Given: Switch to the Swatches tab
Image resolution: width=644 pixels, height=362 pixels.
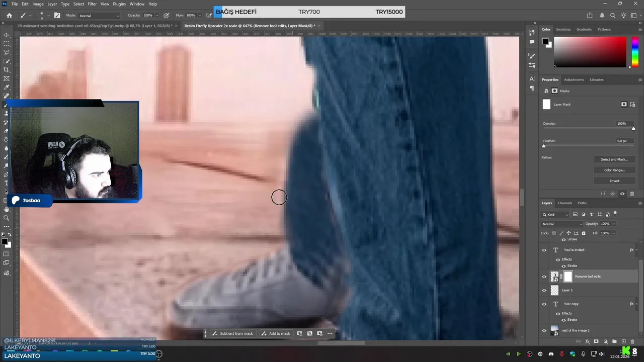Looking at the screenshot, I should pyautogui.click(x=563, y=29).
